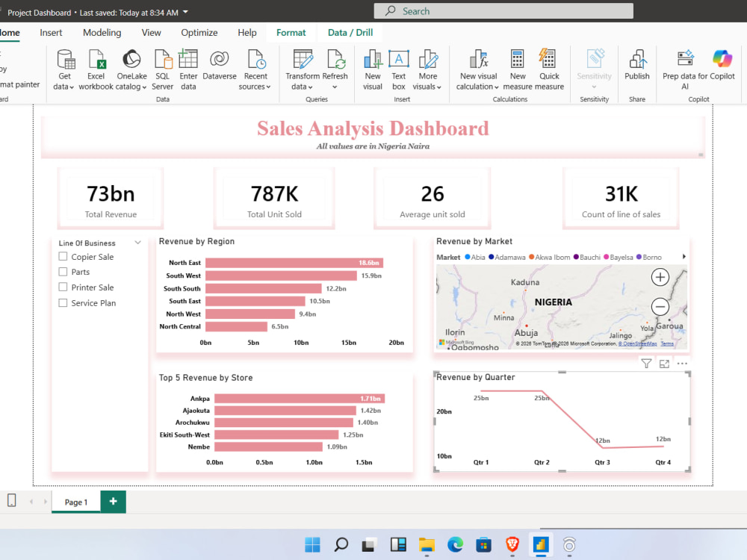This screenshot has height=560, width=747.
Task: Tick the Printer Sale checkbox
Action: point(63,287)
